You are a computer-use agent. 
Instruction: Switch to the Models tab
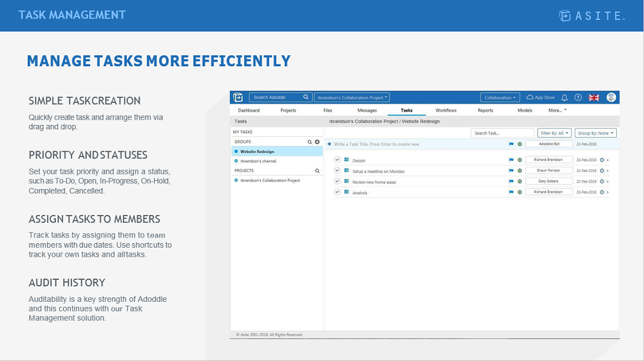click(524, 110)
